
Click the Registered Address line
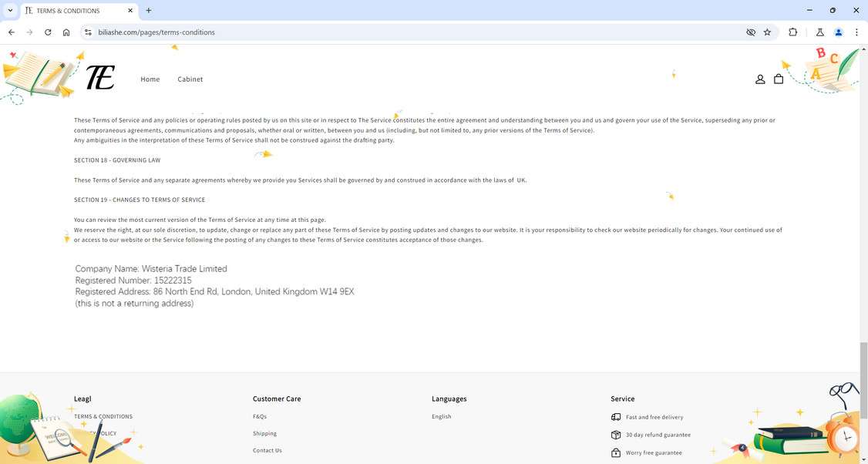(214, 292)
